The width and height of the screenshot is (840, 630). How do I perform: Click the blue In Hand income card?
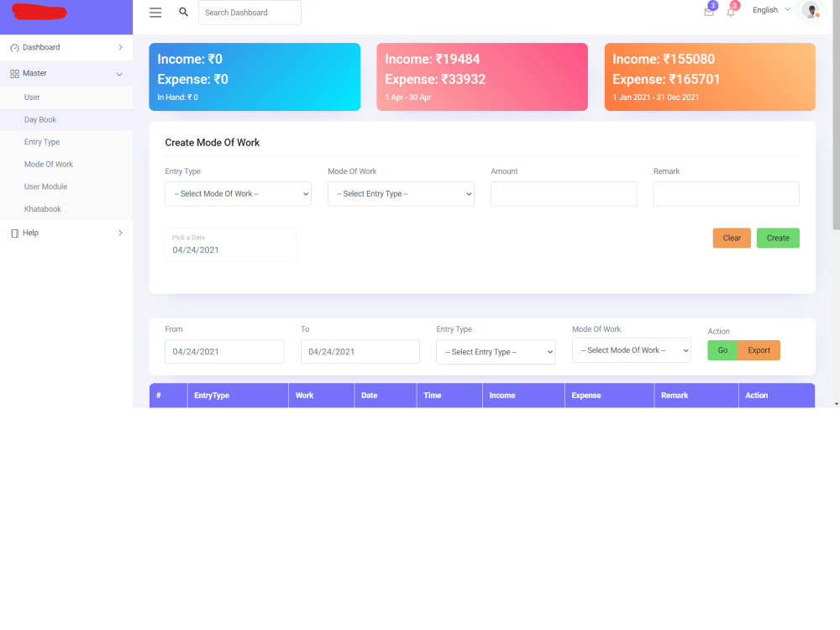click(x=255, y=77)
